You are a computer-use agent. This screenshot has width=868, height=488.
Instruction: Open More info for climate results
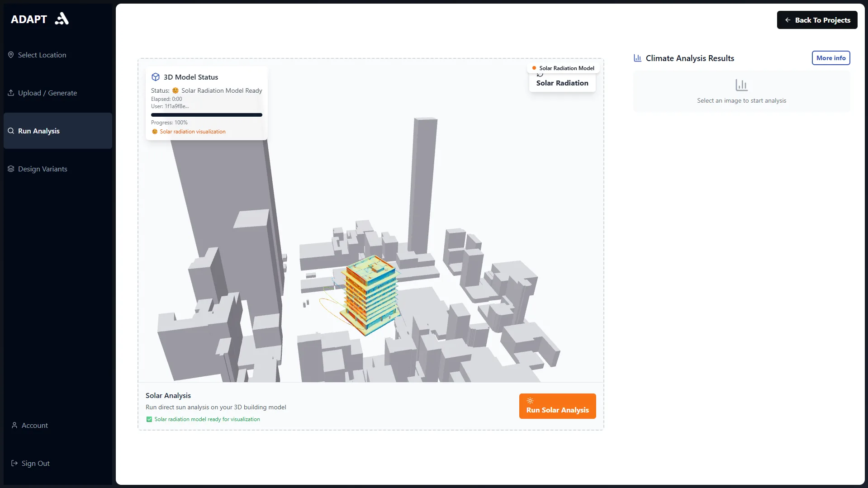click(x=831, y=58)
